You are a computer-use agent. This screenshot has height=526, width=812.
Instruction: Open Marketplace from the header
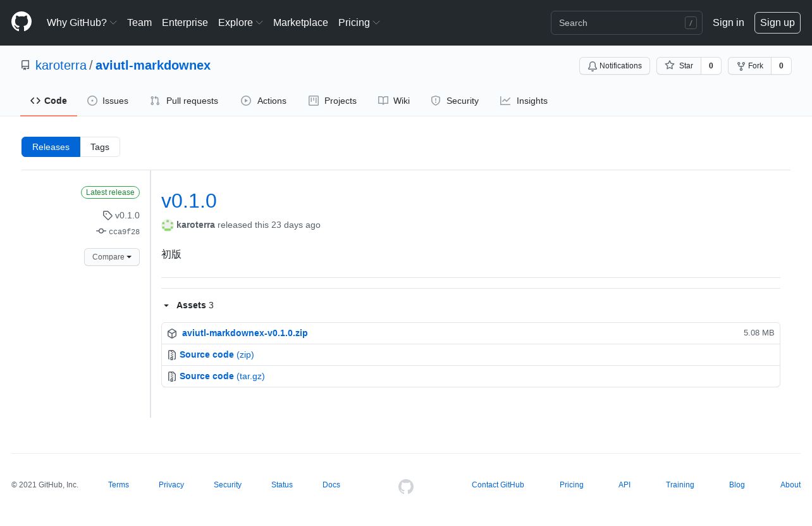click(x=300, y=23)
